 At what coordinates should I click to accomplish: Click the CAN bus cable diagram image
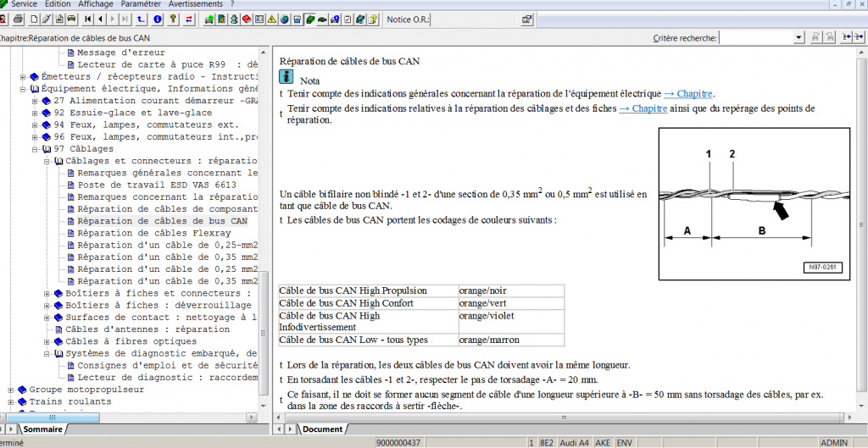point(756,204)
